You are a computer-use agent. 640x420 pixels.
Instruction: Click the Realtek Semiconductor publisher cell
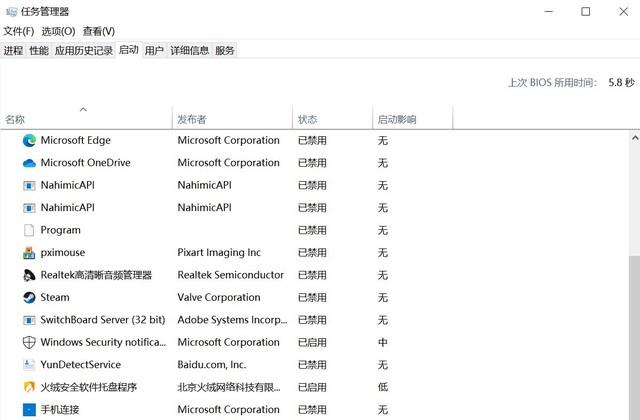click(230, 275)
